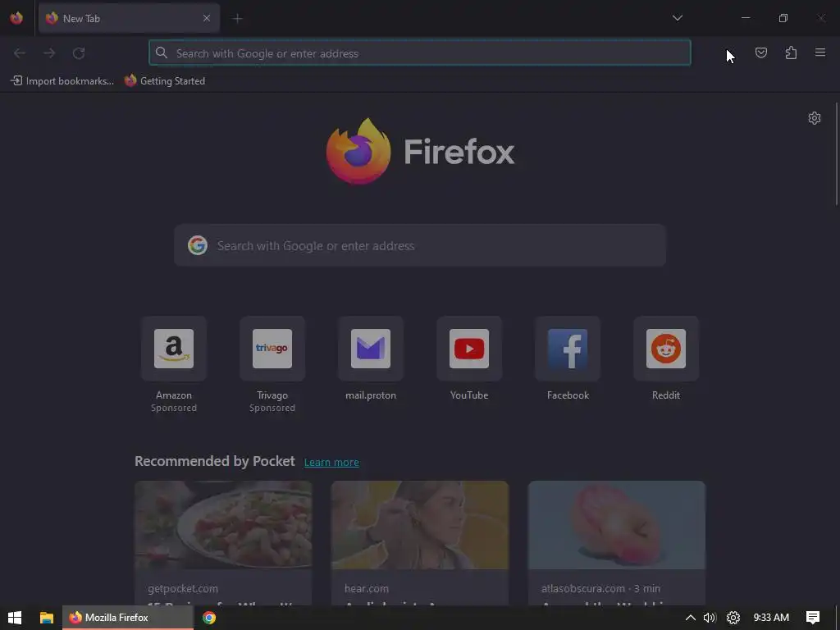Focus the address bar search field
The width and height of the screenshot is (840, 630).
click(x=420, y=53)
